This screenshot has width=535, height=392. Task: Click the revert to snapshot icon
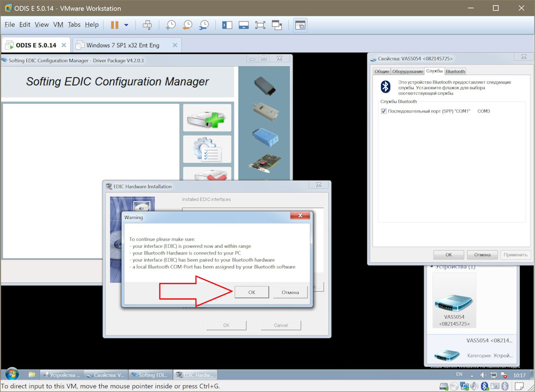[187, 25]
